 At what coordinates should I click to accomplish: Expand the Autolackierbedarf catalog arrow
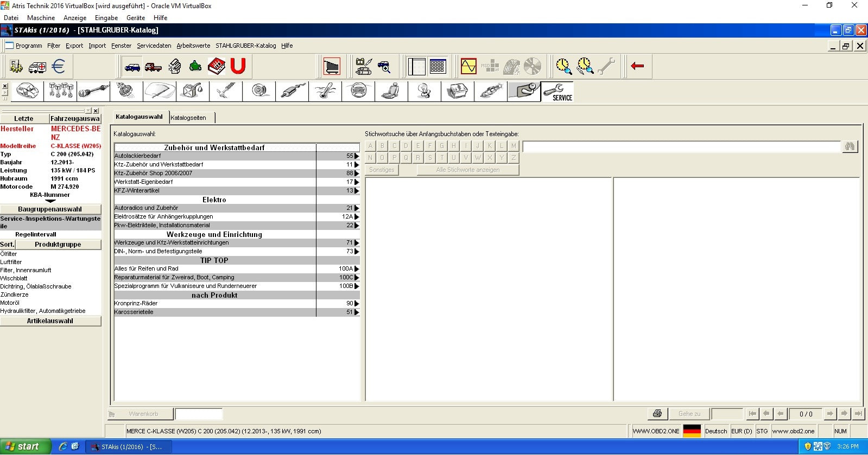[357, 156]
